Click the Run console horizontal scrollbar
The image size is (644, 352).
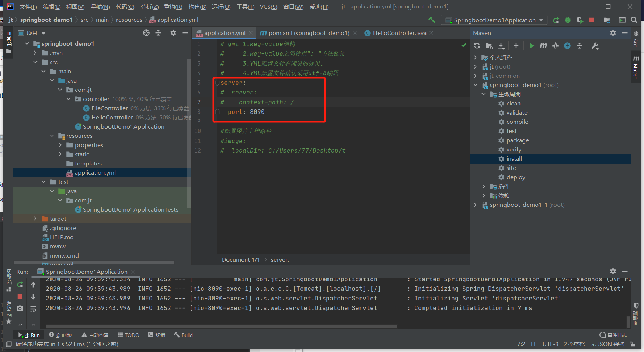click(x=221, y=326)
